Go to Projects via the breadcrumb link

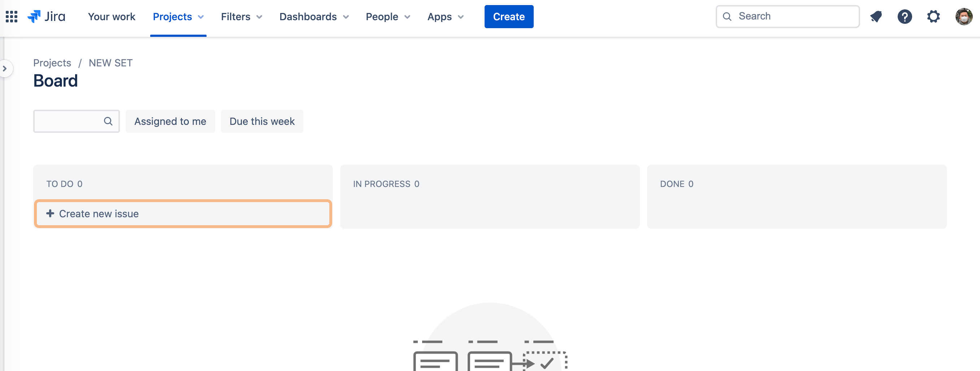click(52, 63)
